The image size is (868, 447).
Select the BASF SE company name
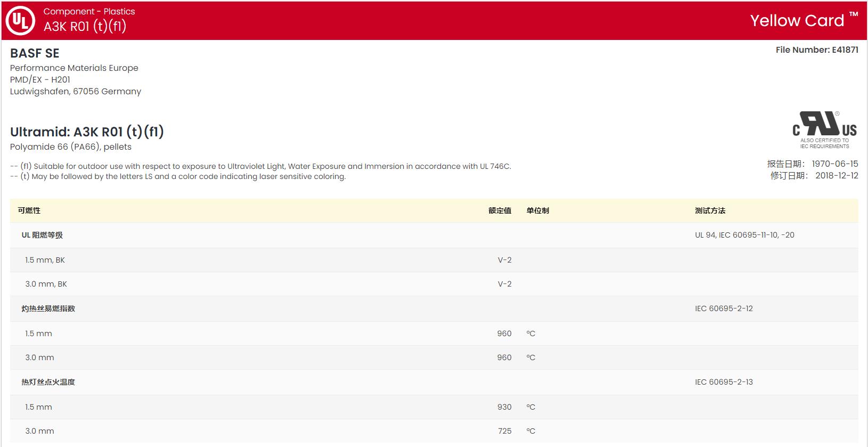click(35, 53)
